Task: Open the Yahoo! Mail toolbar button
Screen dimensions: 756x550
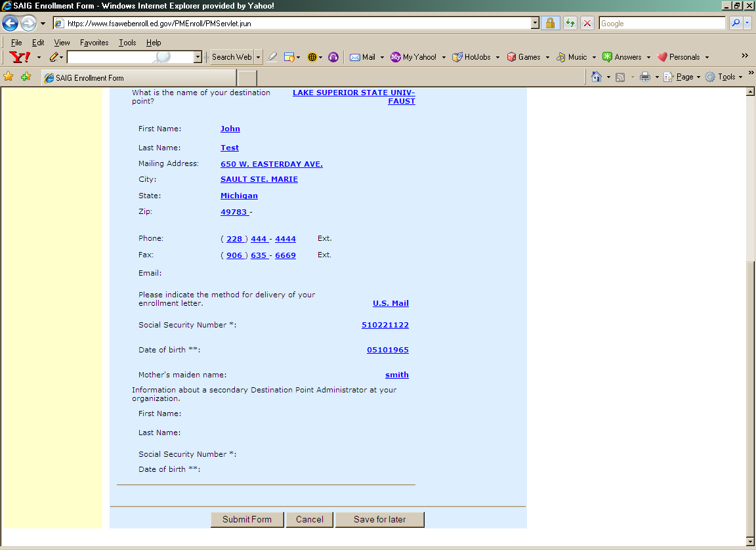Action: tap(363, 57)
